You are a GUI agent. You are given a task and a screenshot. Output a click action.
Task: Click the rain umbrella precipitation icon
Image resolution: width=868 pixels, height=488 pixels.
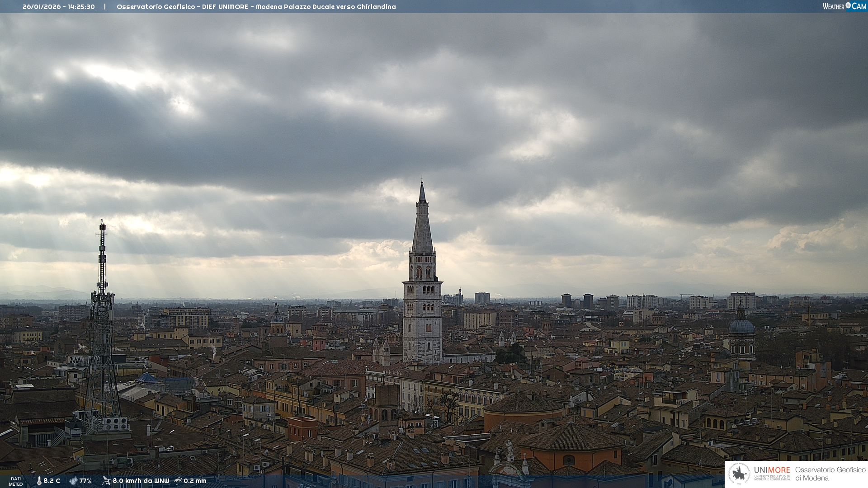coord(178,481)
